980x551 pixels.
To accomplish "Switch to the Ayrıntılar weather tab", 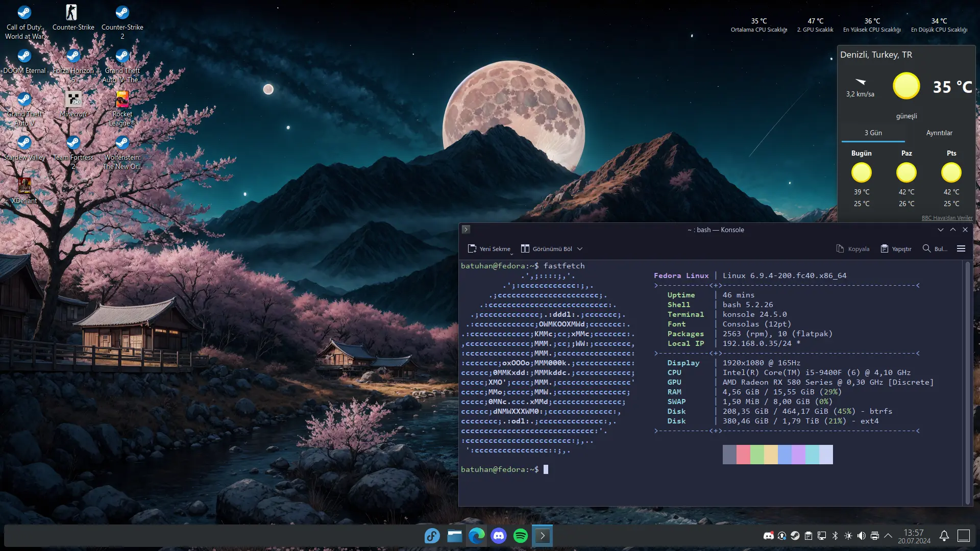I will pyautogui.click(x=939, y=133).
